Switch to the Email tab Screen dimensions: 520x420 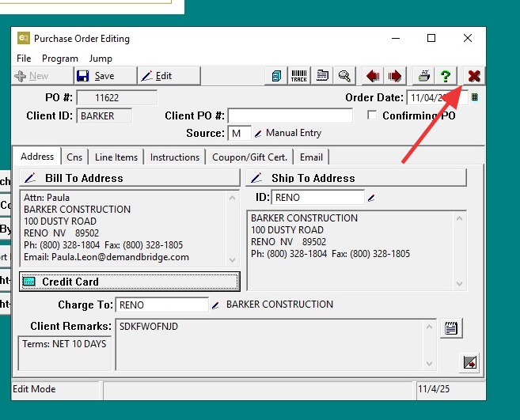[311, 157]
